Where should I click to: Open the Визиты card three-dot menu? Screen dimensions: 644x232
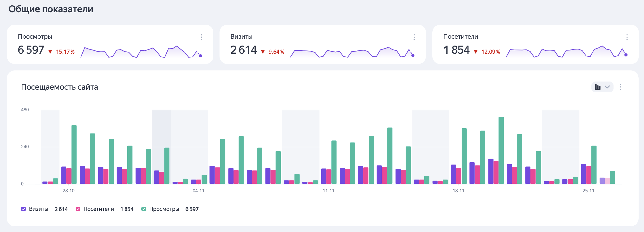414,37
